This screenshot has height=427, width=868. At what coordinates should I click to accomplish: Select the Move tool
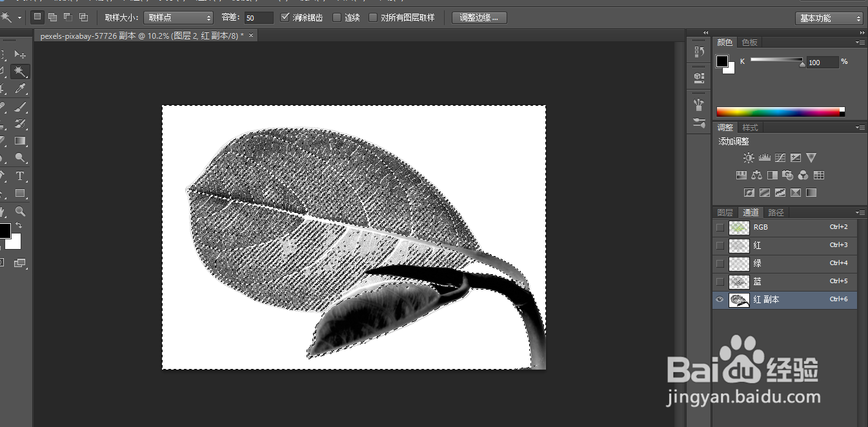tap(20, 54)
